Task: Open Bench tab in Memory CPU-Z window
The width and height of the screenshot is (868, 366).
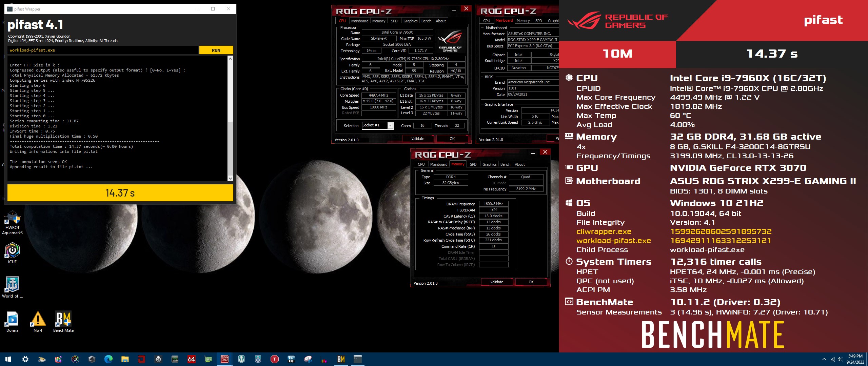Action: pyautogui.click(x=505, y=164)
